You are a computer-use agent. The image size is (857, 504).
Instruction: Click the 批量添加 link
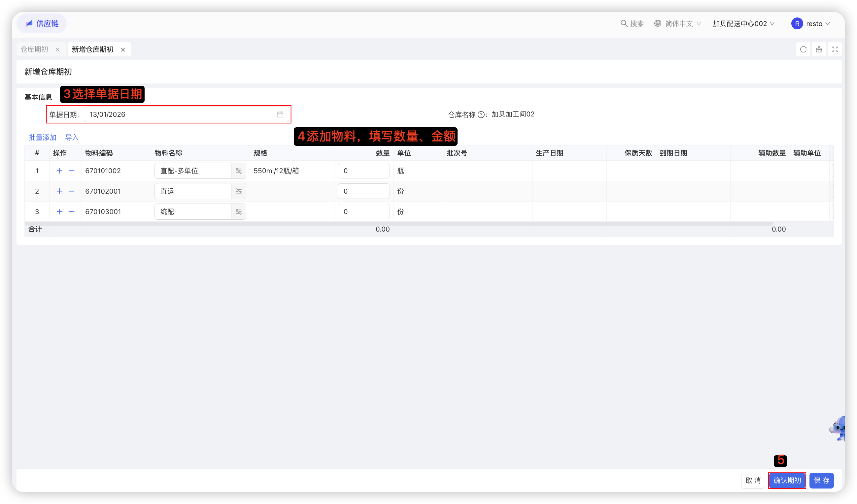[x=43, y=137]
